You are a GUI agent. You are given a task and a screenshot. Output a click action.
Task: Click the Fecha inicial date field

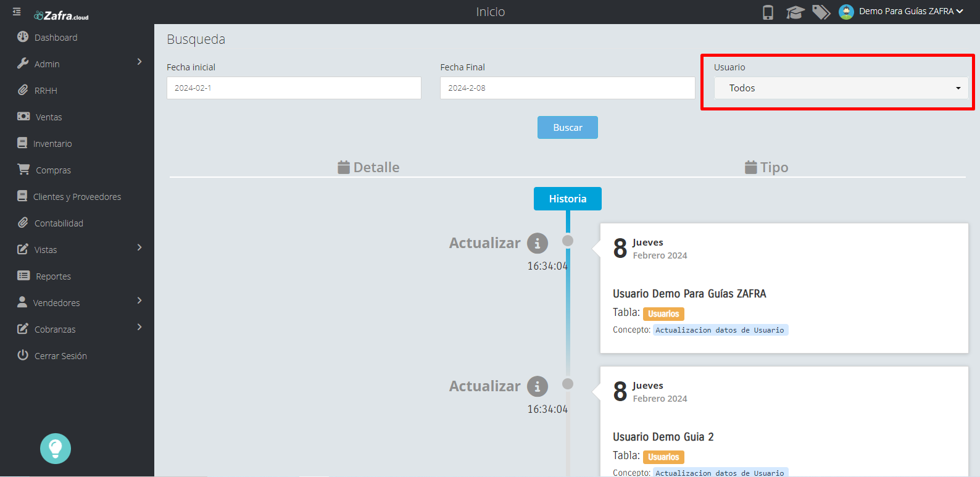point(294,88)
